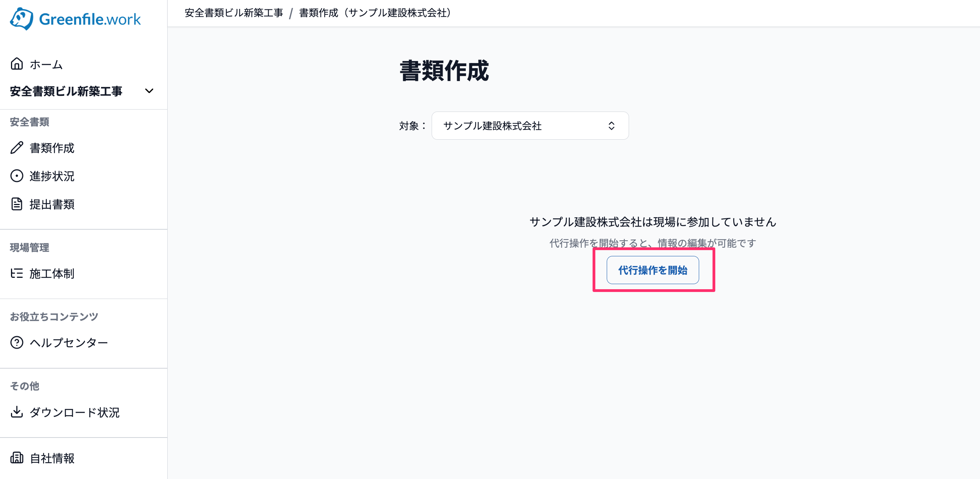This screenshot has height=479, width=980.
Task: Click the Greenfile.work brand text
Action: 90,19
